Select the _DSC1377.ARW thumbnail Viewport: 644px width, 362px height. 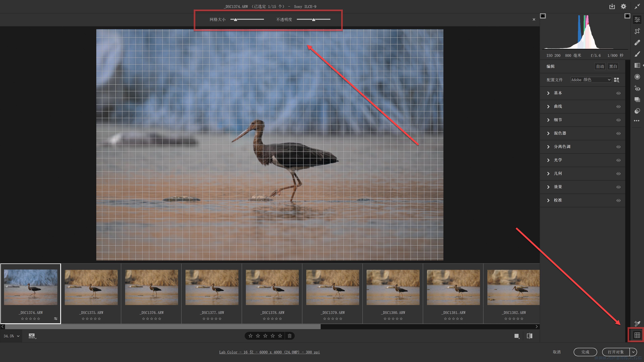click(212, 287)
